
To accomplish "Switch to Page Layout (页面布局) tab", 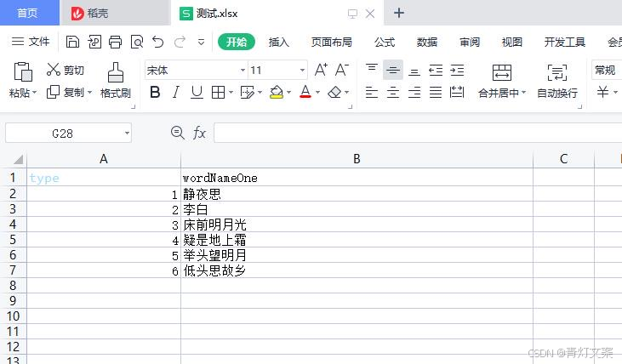I will (x=332, y=42).
